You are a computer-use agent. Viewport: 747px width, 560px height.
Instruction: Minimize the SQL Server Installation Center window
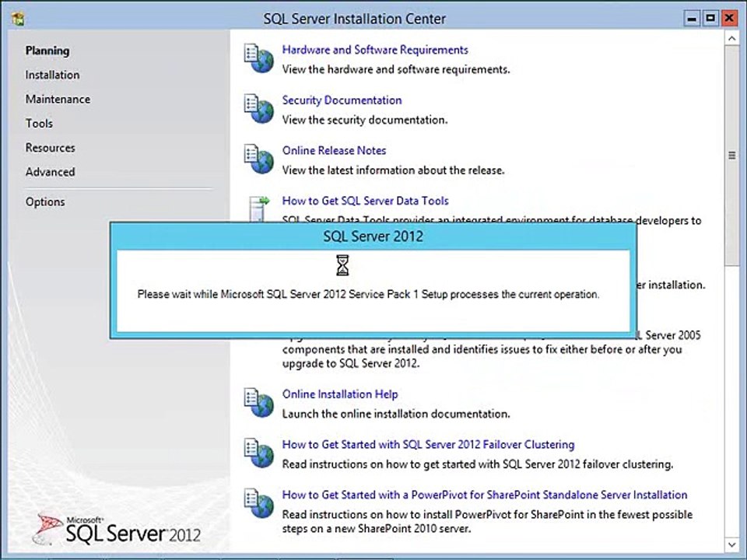[692, 19]
